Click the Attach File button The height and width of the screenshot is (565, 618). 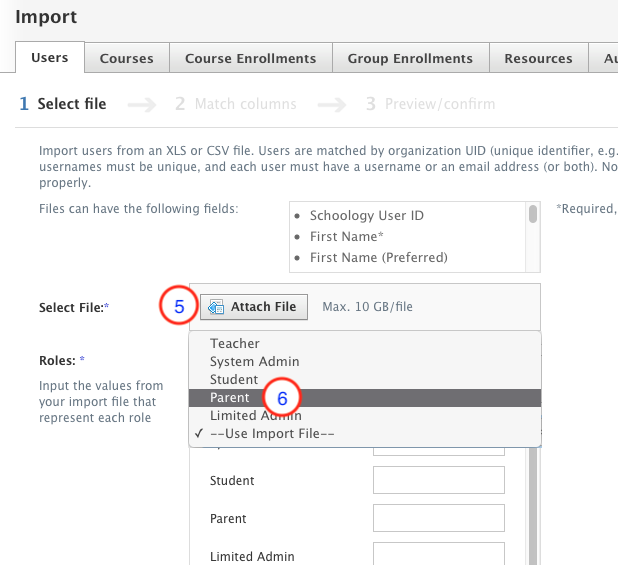click(x=254, y=307)
